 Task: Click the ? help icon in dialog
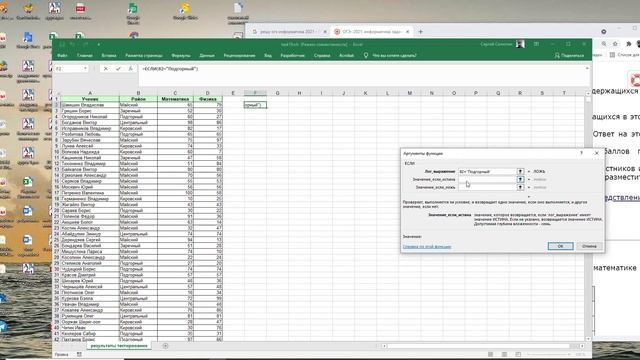(x=582, y=153)
